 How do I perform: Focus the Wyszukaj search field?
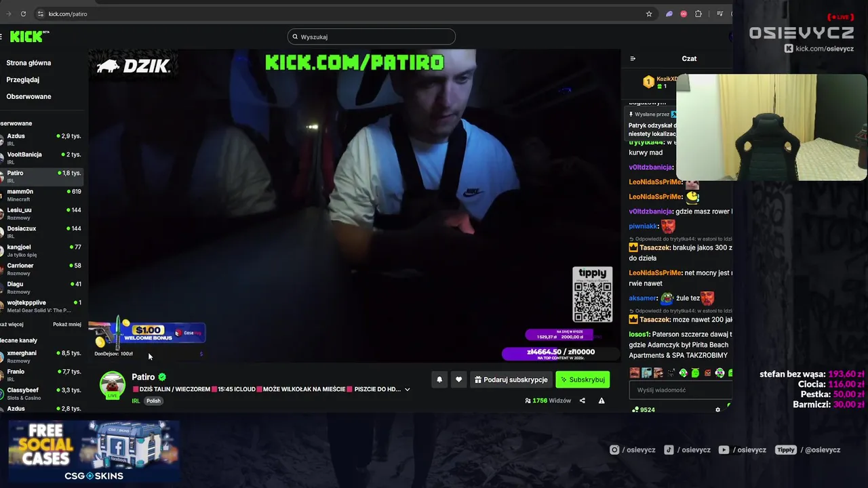pyautogui.click(x=372, y=37)
